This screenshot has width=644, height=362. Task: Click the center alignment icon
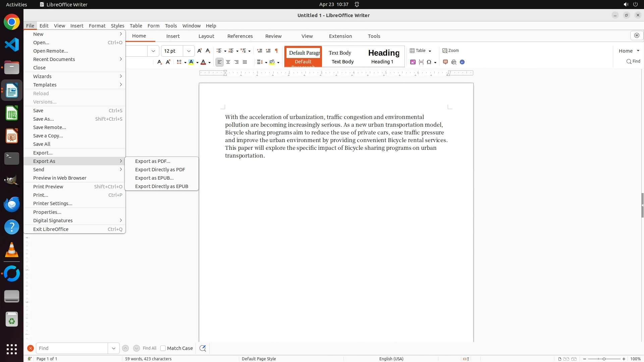click(x=228, y=62)
